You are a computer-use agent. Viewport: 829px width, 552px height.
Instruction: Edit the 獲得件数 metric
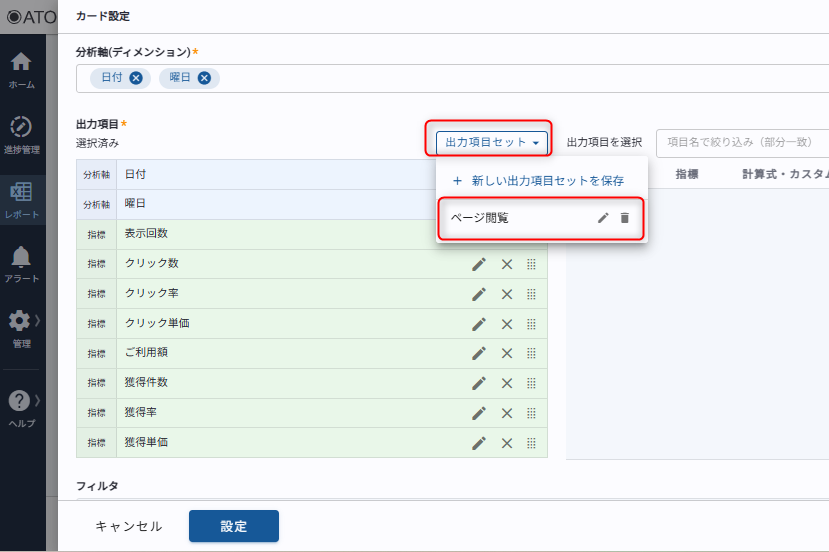[479, 383]
